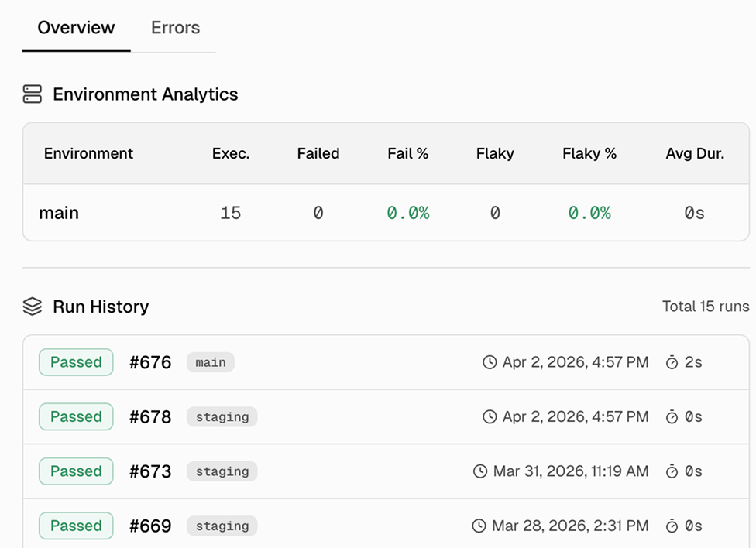
Task: Switch to the Errors tab
Action: point(175,27)
